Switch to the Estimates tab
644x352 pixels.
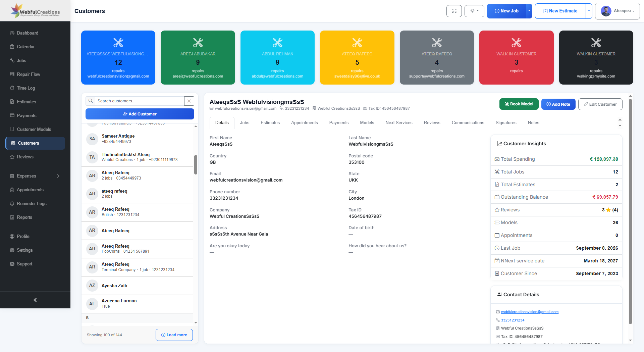click(x=270, y=123)
